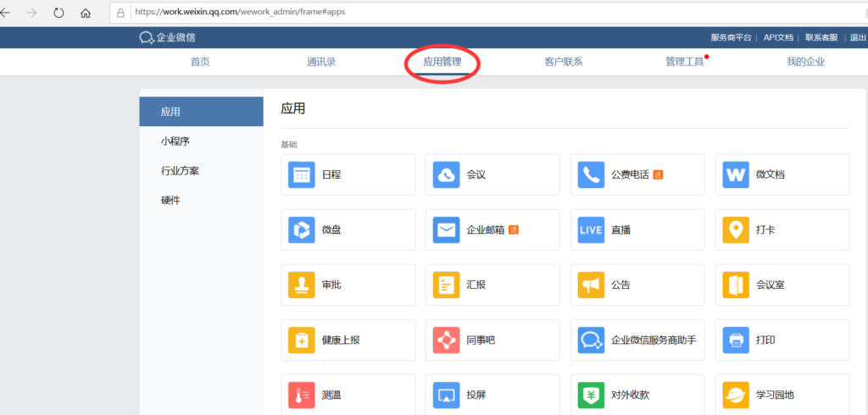
Task: Open the 对外收款 payment icon
Action: point(591,395)
